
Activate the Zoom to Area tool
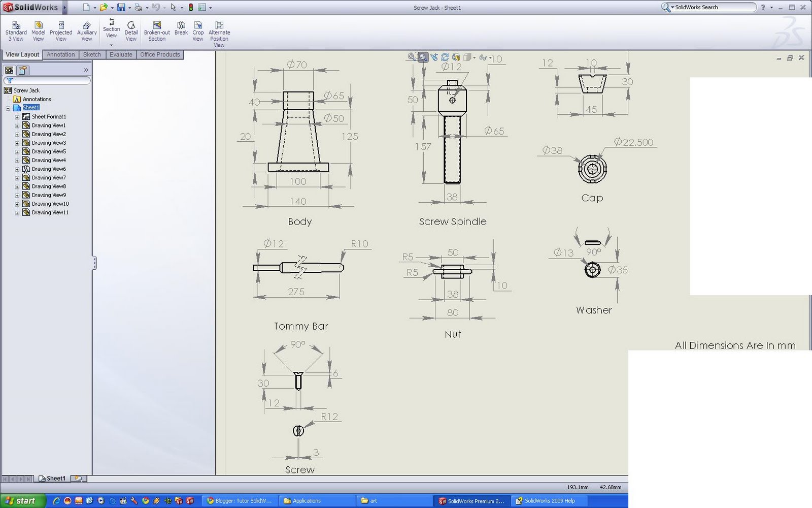pyautogui.click(x=423, y=57)
